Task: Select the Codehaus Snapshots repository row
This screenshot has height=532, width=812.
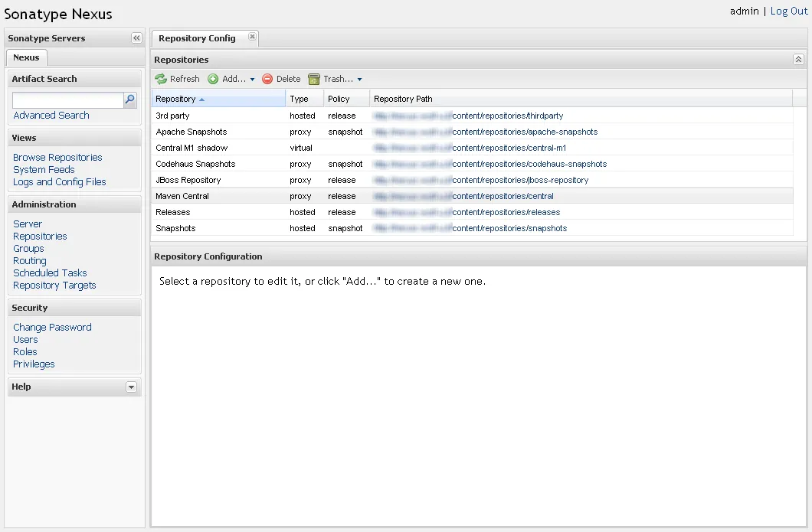Action: 472,164
